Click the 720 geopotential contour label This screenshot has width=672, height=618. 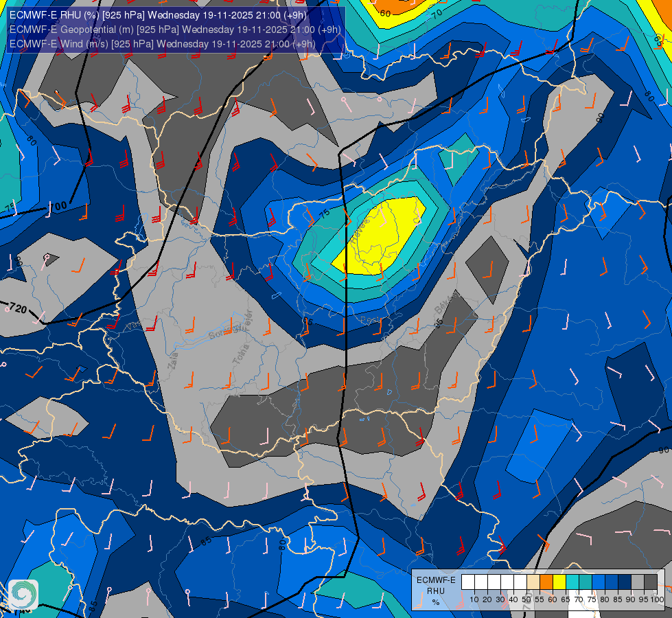pyautogui.click(x=18, y=308)
